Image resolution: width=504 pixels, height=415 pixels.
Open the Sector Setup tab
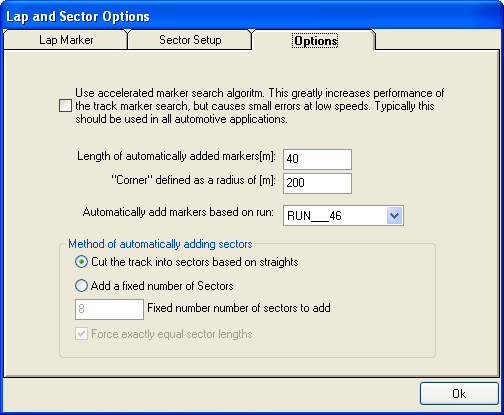[x=190, y=40]
